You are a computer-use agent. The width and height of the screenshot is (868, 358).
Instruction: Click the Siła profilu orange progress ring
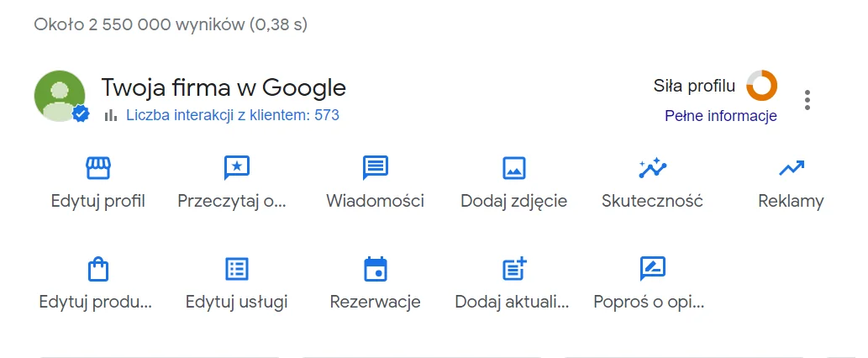(762, 86)
